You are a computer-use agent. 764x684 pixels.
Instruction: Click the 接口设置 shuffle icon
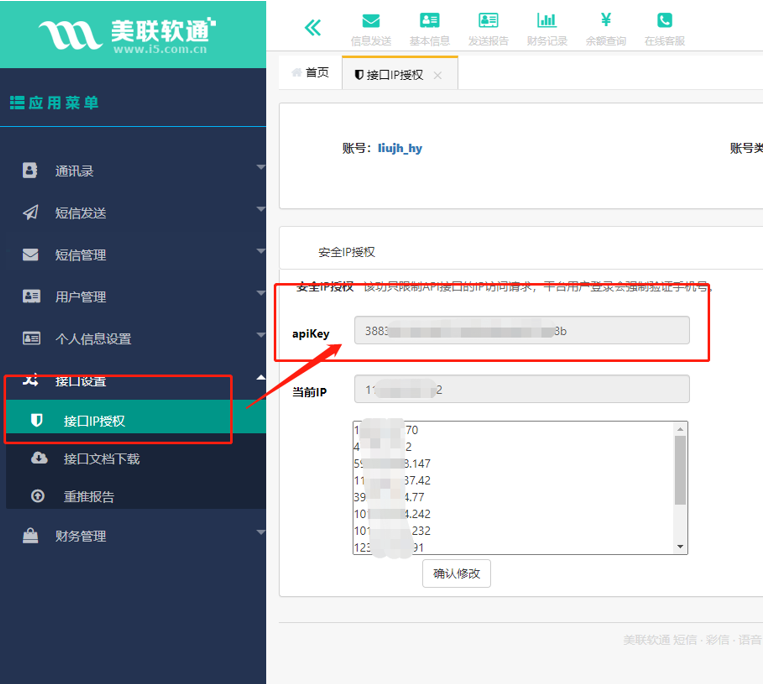click(x=30, y=380)
